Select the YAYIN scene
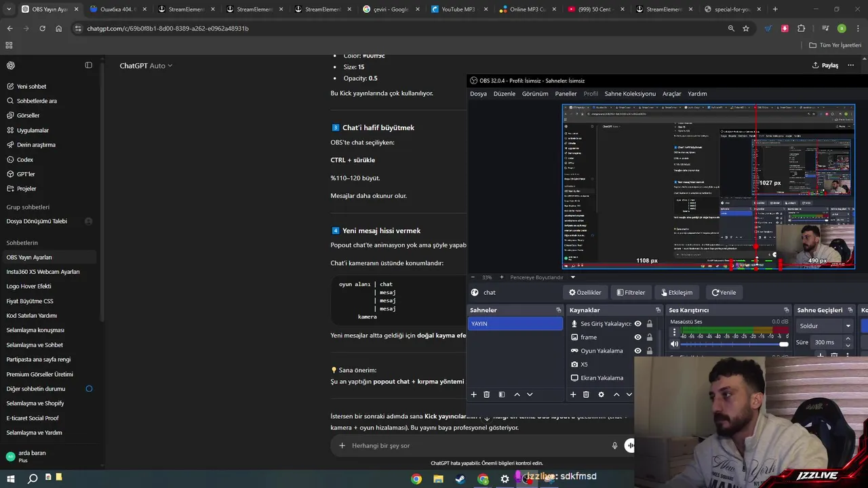Screen dimensions: 868x488 pos(515,324)
